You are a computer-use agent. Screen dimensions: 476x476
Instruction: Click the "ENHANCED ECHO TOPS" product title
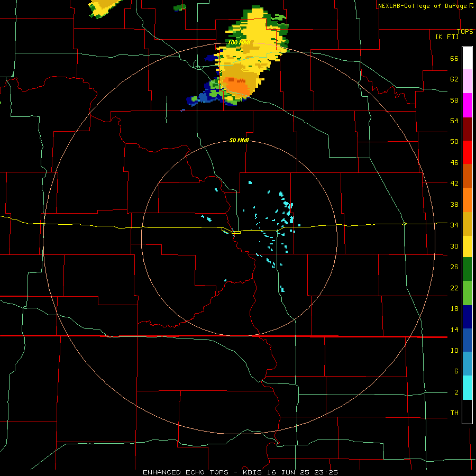tap(185, 472)
